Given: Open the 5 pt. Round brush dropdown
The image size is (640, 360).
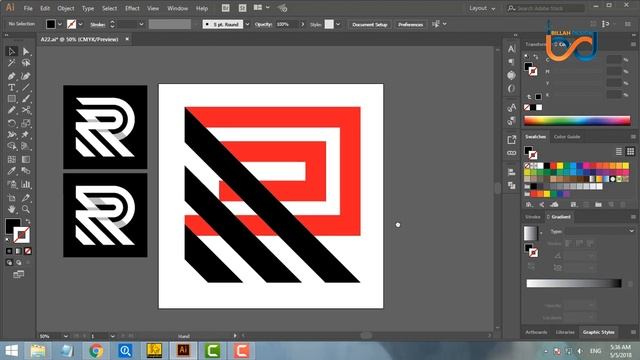Looking at the screenshot, I should [247, 24].
